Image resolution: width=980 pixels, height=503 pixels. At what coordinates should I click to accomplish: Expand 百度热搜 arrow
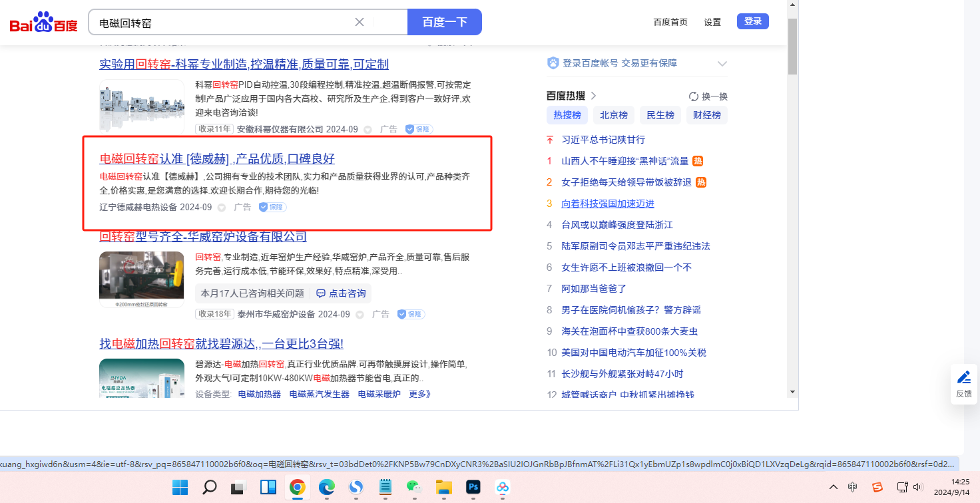[593, 96]
